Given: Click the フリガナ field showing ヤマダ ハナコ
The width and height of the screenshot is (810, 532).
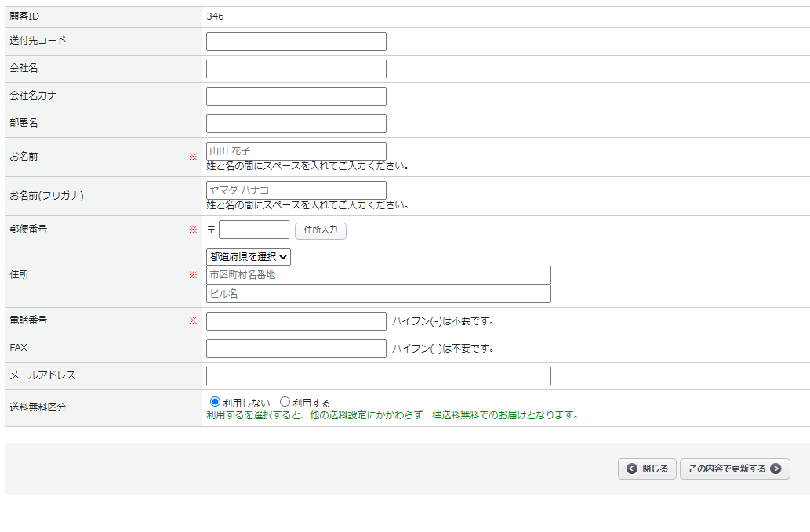Looking at the screenshot, I should tap(296, 190).
